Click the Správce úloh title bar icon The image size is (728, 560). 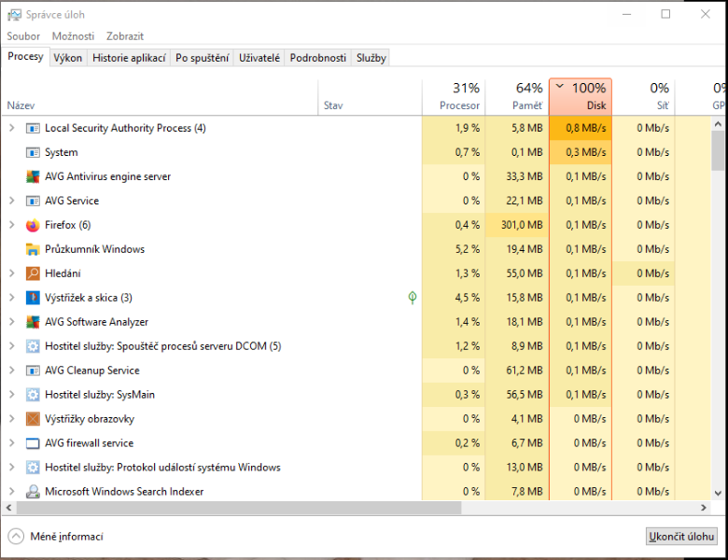[14, 15]
